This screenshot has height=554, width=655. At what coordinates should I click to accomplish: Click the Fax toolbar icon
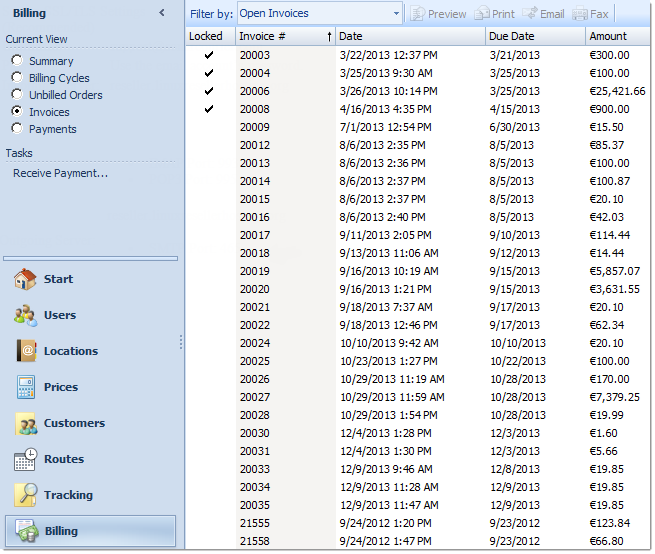point(579,14)
